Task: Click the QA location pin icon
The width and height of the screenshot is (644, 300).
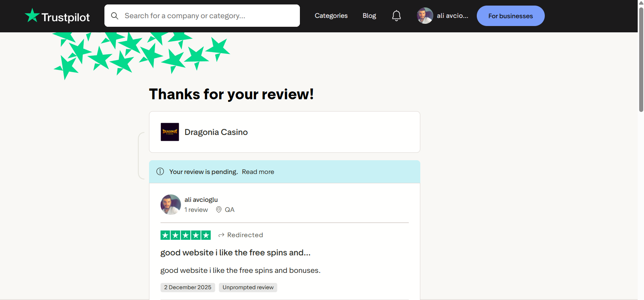Action: pos(219,210)
